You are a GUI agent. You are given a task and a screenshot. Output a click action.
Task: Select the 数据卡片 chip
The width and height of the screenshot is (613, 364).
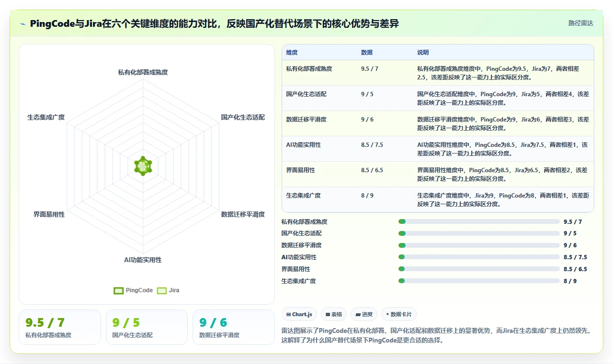point(399,314)
